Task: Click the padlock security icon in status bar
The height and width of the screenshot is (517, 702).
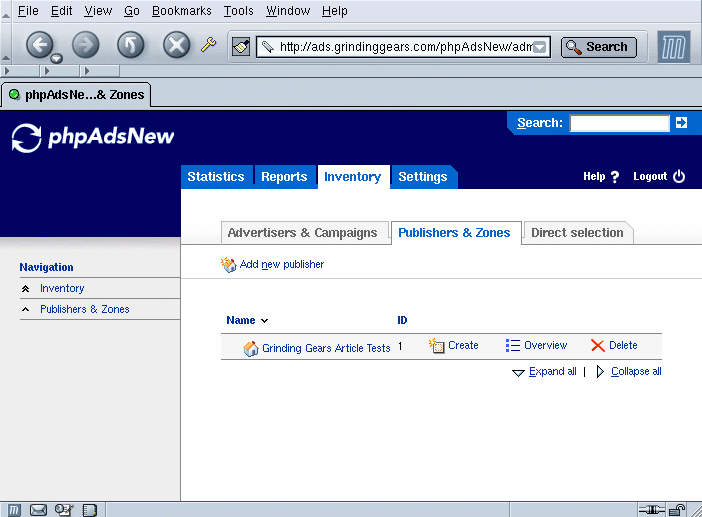Action: 676,510
